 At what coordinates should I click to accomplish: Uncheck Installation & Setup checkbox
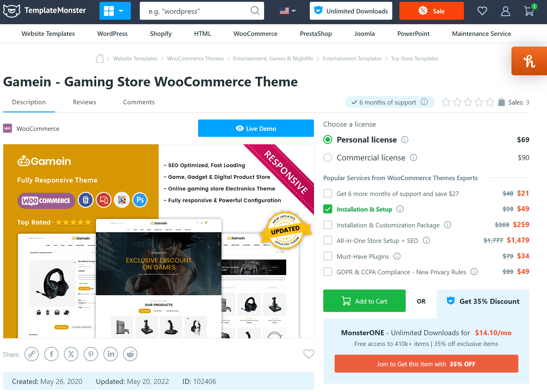tap(328, 209)
